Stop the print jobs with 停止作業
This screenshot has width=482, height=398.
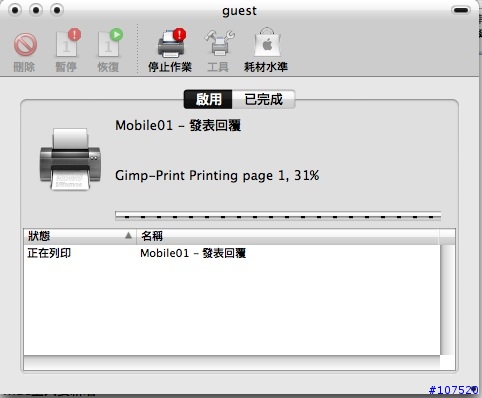pos(171,43)
